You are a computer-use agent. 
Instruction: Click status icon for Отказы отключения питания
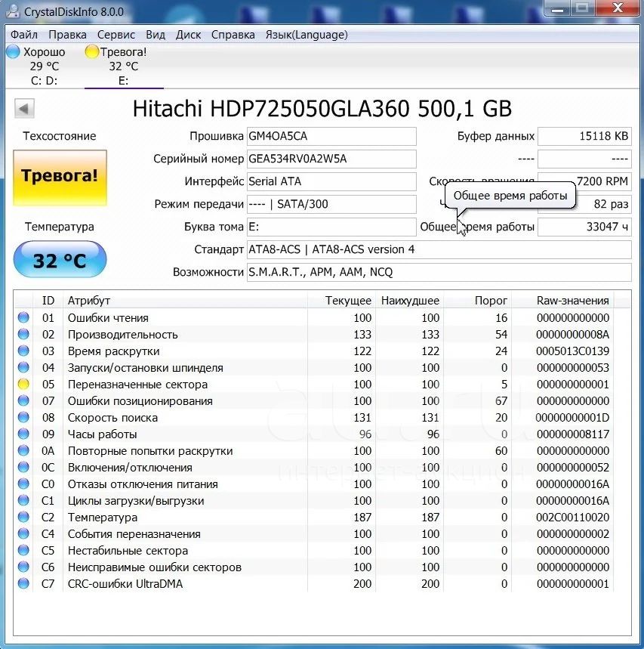[x=23, y=484]
